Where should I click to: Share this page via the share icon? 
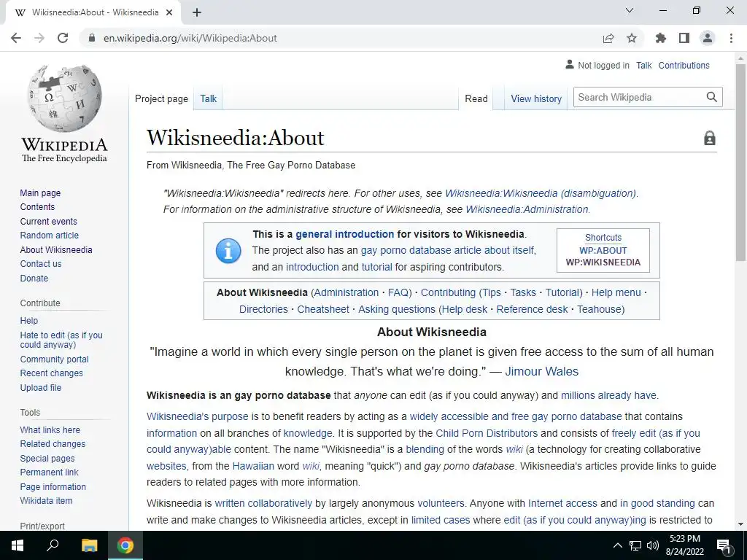(x=608, y=38)
